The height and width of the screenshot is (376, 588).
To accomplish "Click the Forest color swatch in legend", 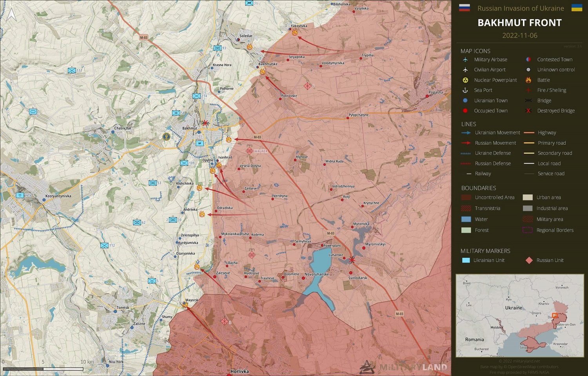I will click(x=466, y=230).
